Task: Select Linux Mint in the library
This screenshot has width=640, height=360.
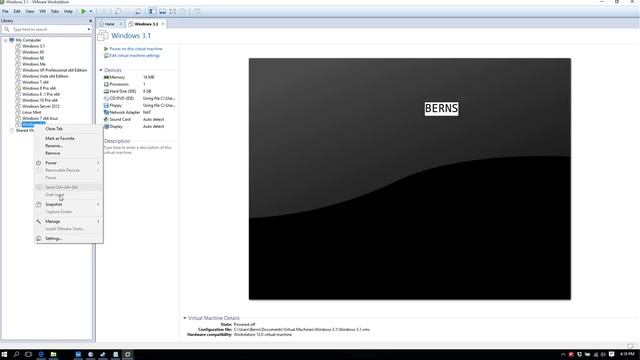Action: click(31, 112)
